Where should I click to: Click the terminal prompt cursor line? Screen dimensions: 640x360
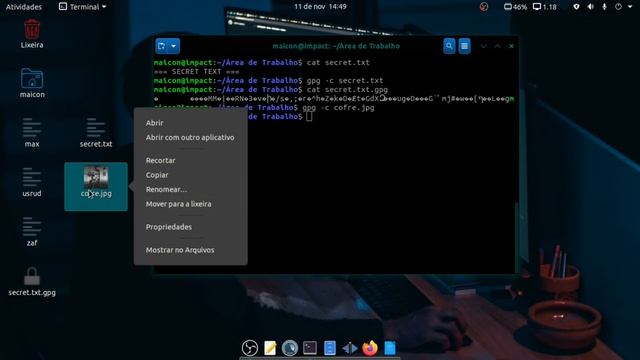click(x=309, y=117)
